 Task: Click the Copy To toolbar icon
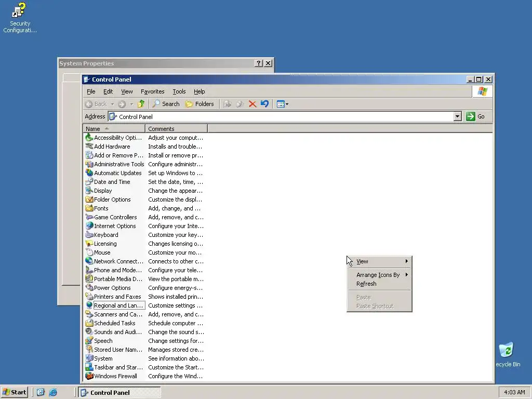point(240,104)
